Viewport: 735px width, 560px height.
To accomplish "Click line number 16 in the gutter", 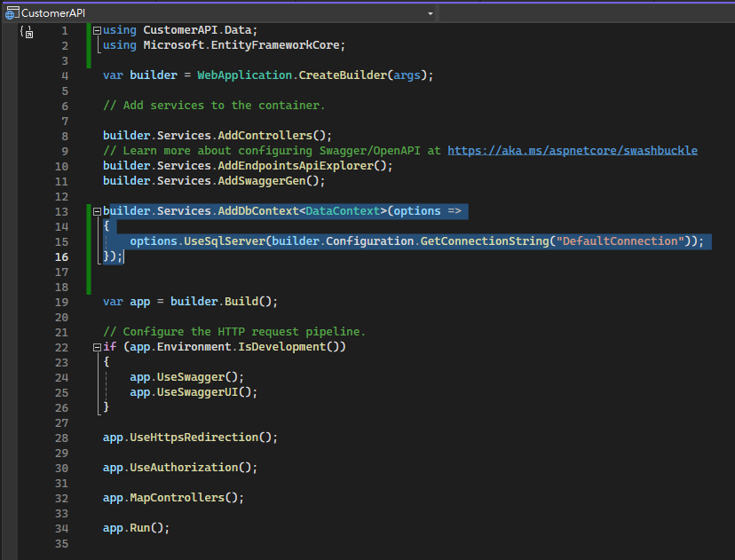I will (61, 256).
